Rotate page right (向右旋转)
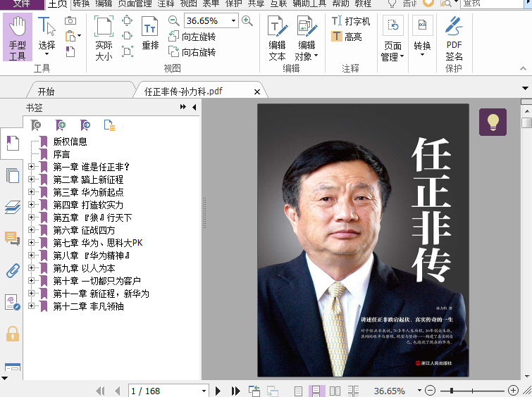 click(x=192, y=52)
